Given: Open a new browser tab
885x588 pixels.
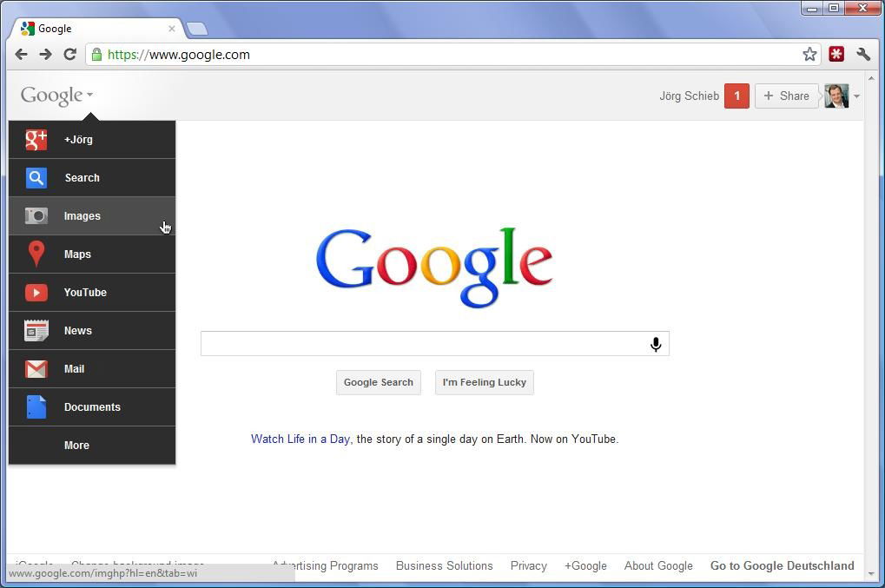Looking at the screenshot, I should click(196, 29).
